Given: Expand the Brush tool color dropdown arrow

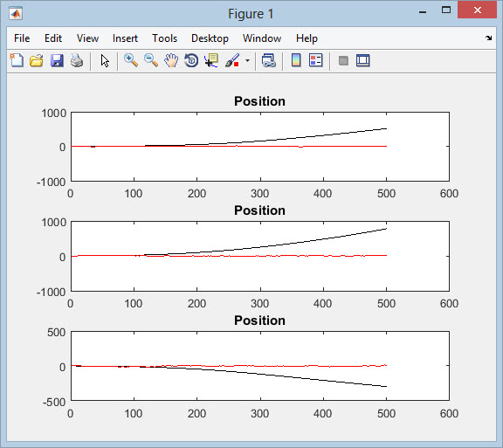Looking at the screenshot, I should tap(247, 60).
